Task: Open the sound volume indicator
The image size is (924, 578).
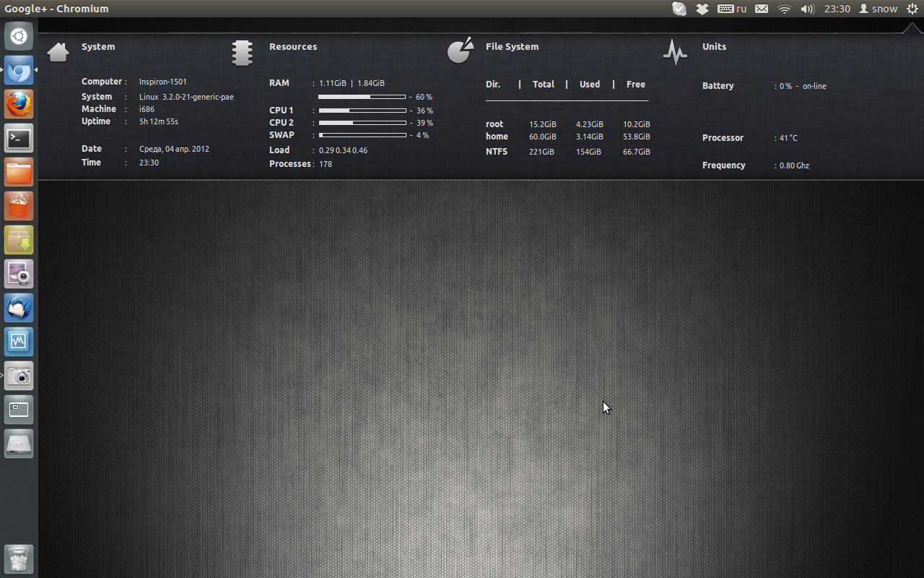Action: point(807,9)
